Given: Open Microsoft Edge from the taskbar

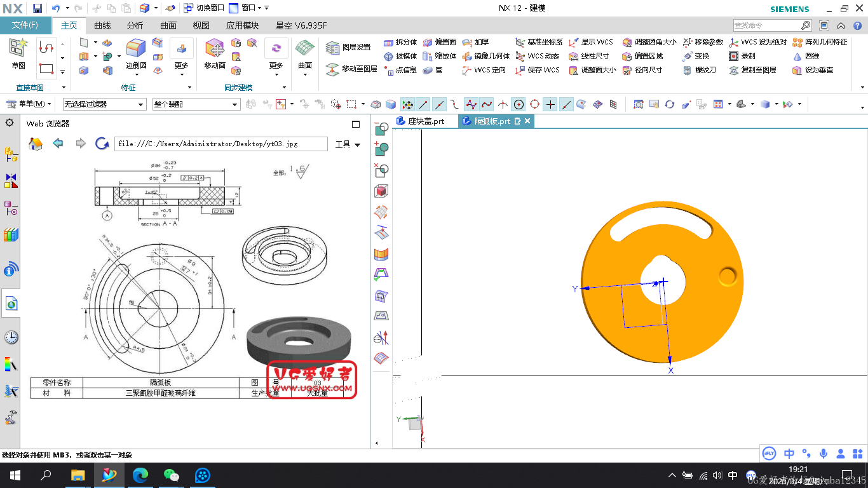Looking at the screenshot, I should (140, 475).
